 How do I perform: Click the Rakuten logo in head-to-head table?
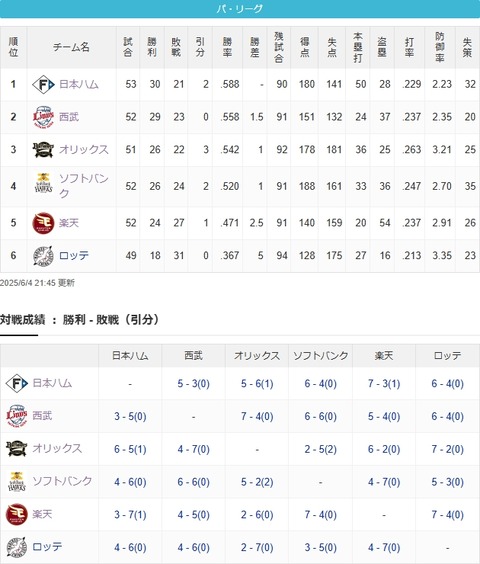(x=17, y=514)
